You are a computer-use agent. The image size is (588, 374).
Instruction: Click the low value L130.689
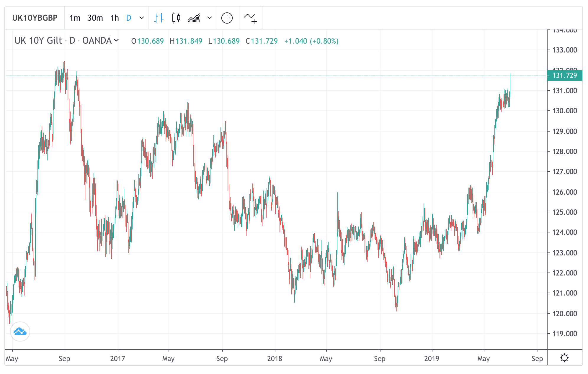[x=224, y=41]
